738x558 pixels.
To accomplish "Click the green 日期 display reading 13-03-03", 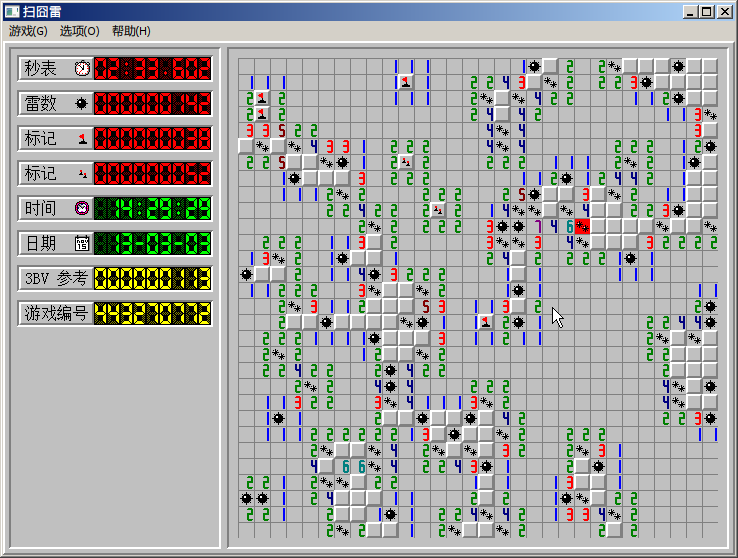I will (152, 244).
